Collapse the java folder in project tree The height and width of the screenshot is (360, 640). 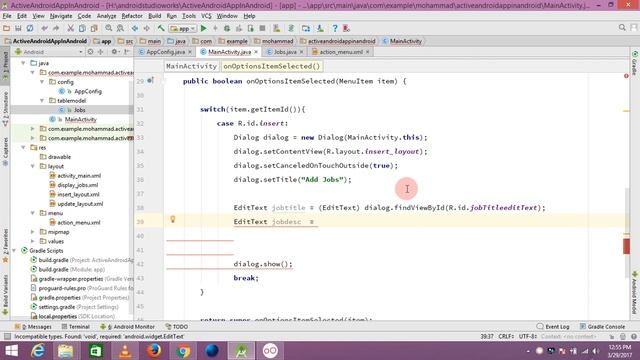point(23,63)
